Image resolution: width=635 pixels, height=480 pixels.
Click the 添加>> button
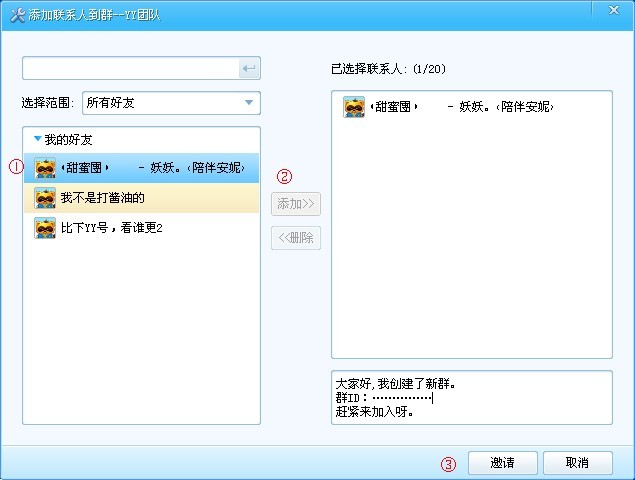[296, 204]
